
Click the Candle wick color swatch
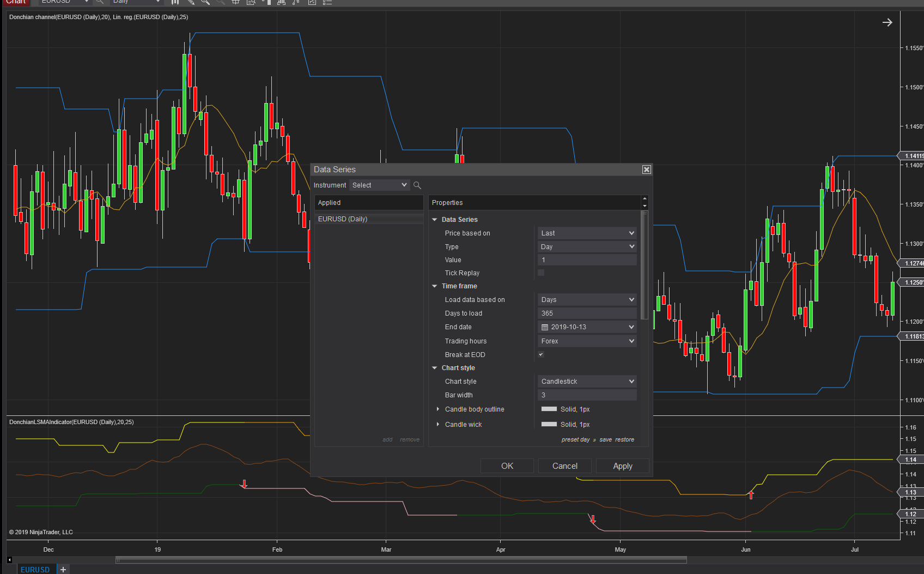pyautogui.click(x=549, y=424)
